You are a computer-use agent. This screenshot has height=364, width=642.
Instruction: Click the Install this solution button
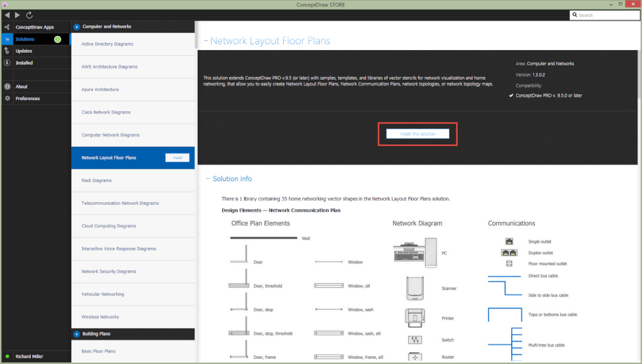click(x=418, y=134)
